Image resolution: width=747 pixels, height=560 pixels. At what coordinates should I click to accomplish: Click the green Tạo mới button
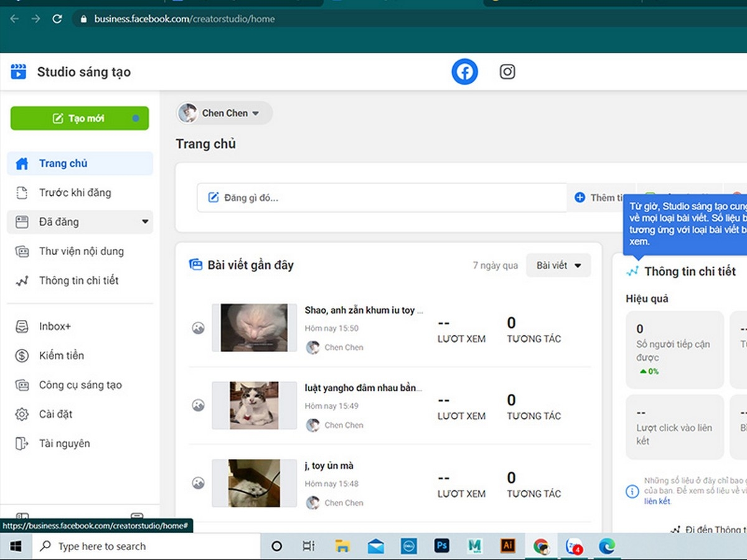coord(80,118)
